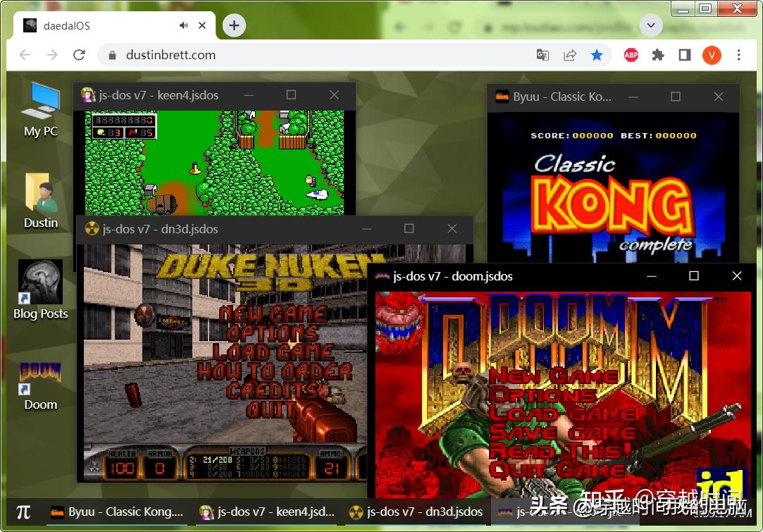Click the π start button on the taskbar
Screen dimensions: 763x532
(x=25, y=512)
